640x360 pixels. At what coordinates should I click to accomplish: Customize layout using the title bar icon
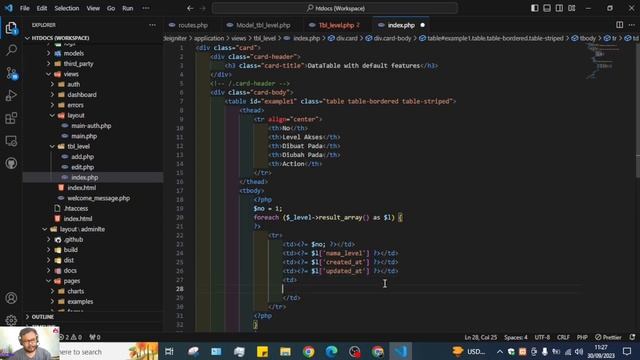pyautogui.click(x=571, y=8)
